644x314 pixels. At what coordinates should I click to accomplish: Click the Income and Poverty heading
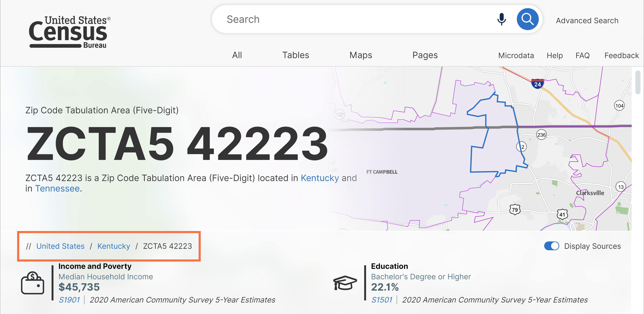95,266
